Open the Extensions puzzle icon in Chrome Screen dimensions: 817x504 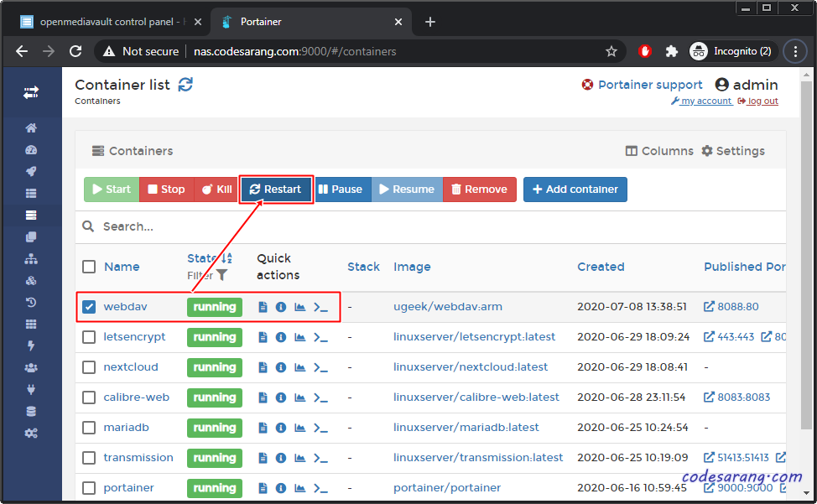point(672,51)
